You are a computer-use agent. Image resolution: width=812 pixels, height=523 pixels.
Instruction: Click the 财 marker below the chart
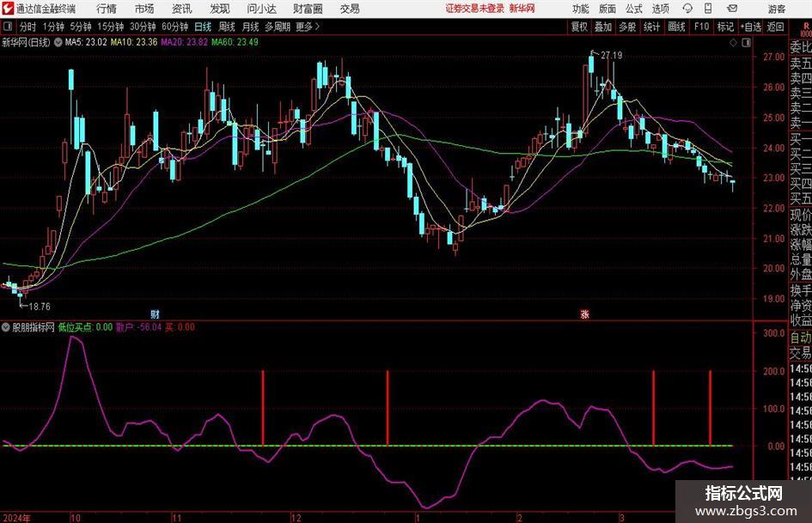tap(155, 314)
